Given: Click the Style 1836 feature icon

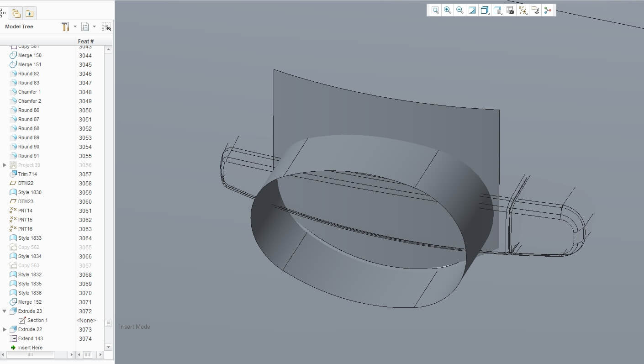Looking at the screenshot, I should pyautogui.click(x=13, y=293).
